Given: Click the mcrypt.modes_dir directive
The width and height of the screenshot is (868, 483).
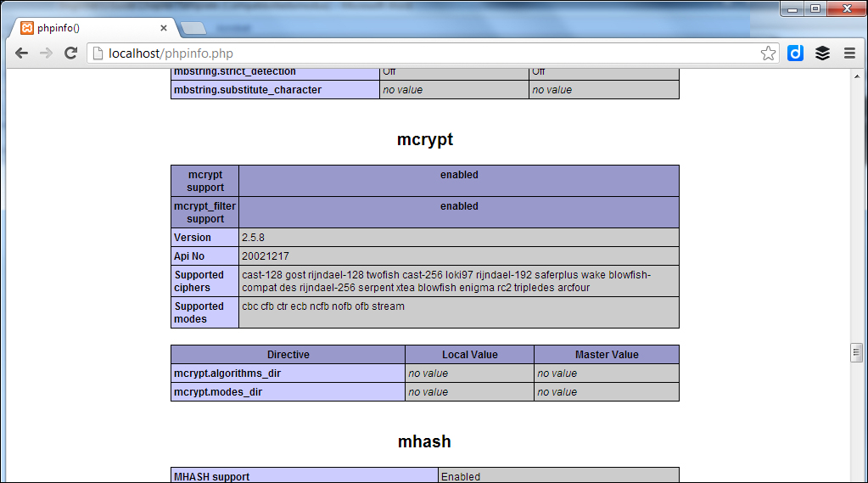Looking at the screenshot, I should [x=218, y=392].
